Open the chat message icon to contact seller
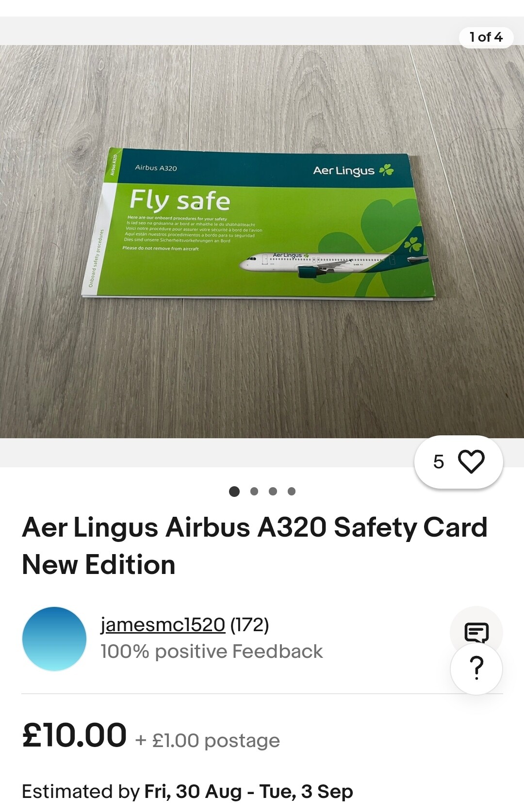 pos(476,632)
